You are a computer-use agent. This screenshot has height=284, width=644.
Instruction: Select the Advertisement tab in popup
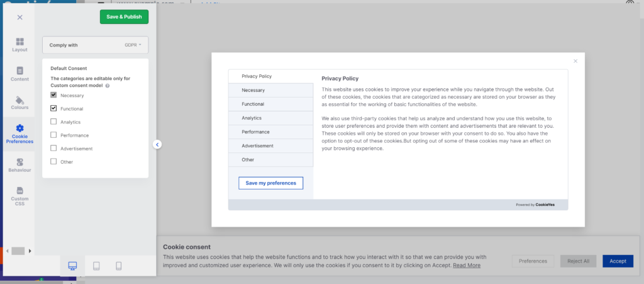(x=270, y=146)
